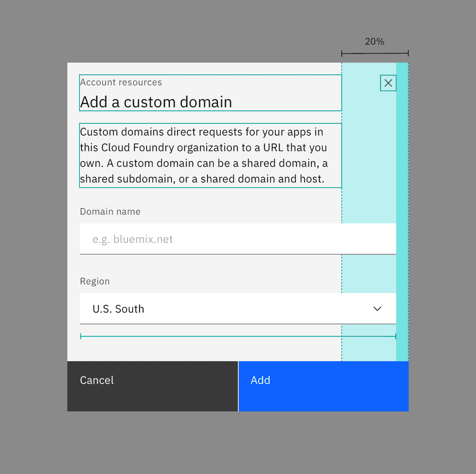The width and height of the screenshot is (476, 474).
Task: Click the 20% margin annotation
Action: 374,41
